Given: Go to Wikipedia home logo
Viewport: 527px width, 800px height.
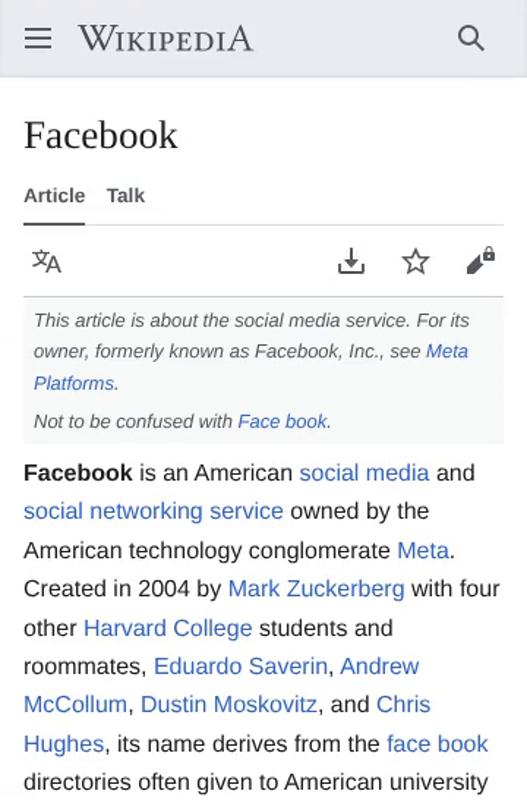Looking at the screenshot, I should (165, 38).
